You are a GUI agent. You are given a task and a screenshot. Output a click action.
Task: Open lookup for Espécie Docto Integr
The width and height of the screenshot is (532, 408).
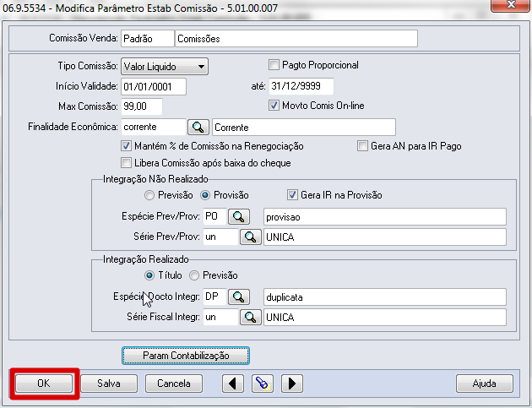coord(239,296)
